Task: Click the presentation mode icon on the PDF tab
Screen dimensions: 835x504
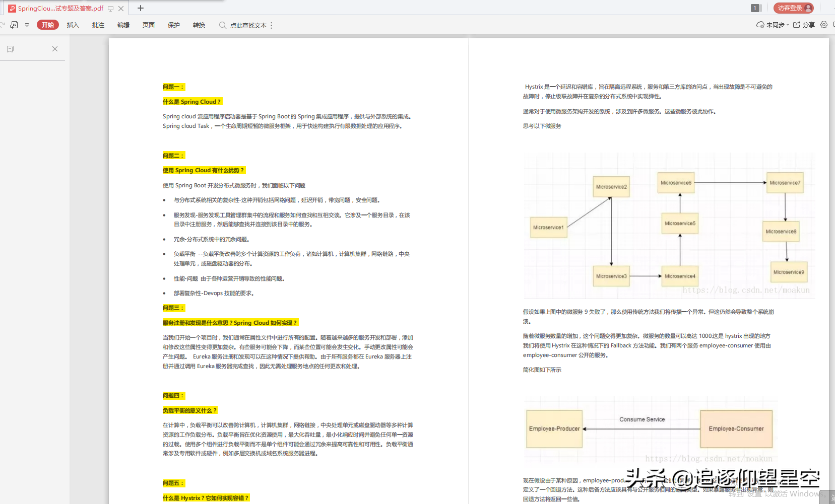Action: 110,9
